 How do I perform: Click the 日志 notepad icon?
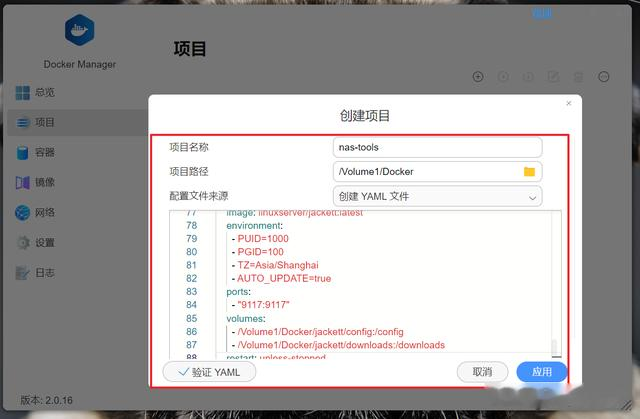tap(22, 273)
